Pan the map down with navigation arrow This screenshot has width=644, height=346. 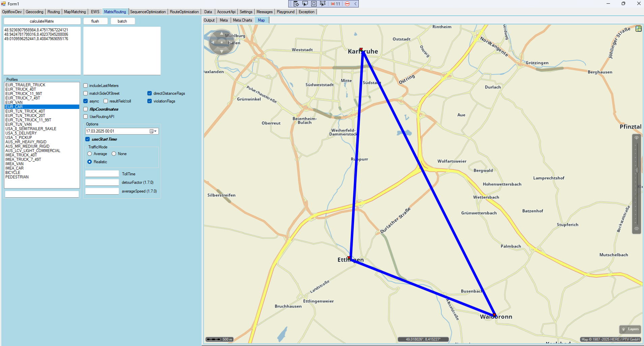tap(222, 51)
